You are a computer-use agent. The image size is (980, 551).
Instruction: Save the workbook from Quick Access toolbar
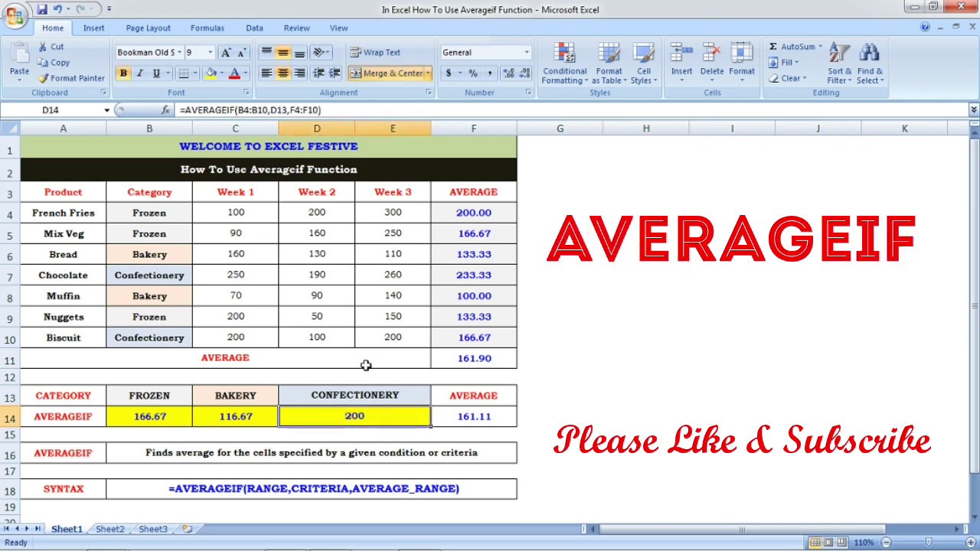pos(42,9)
